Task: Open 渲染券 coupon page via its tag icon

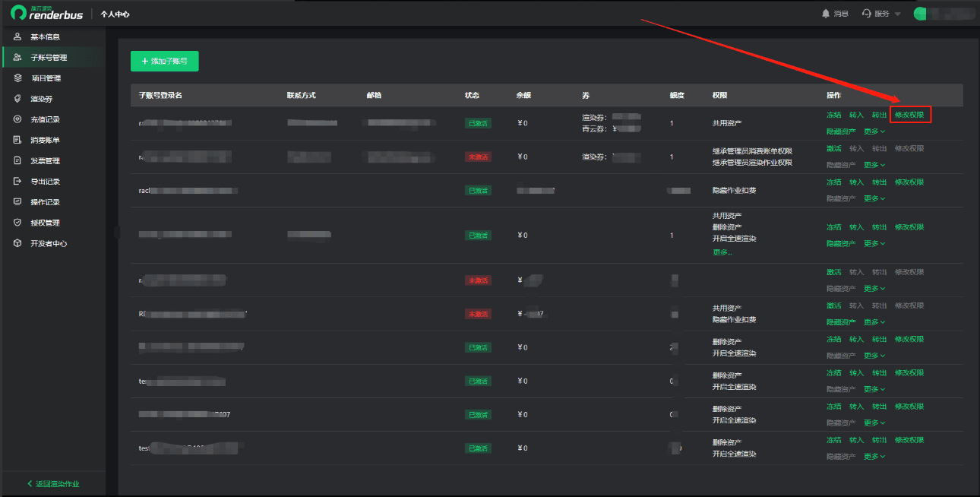Action: click(x=17, y=99)
